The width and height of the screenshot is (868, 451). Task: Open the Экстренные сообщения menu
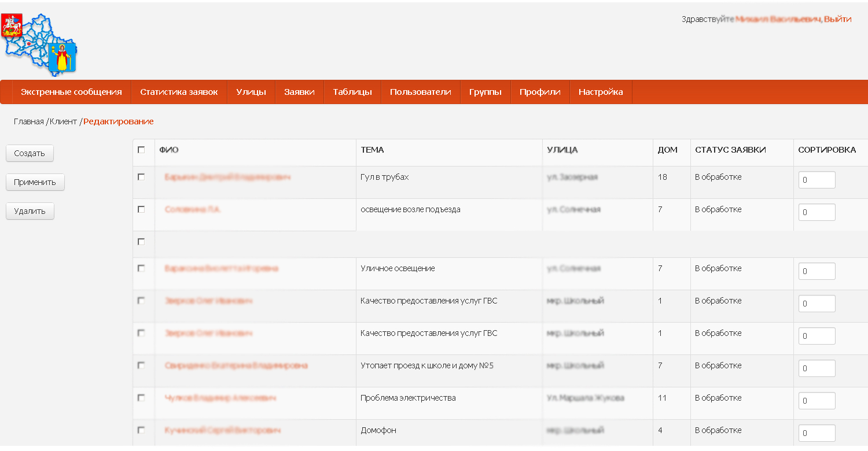(x=71, y=92)
